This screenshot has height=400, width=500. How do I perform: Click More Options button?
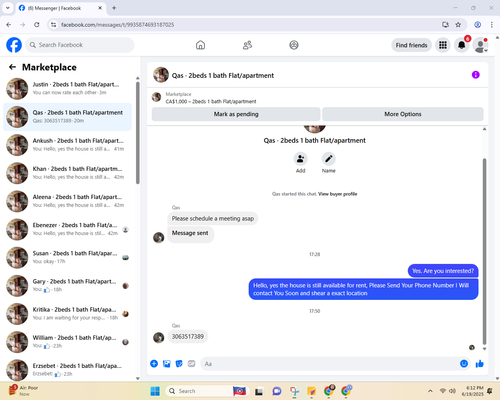point(403,114)
